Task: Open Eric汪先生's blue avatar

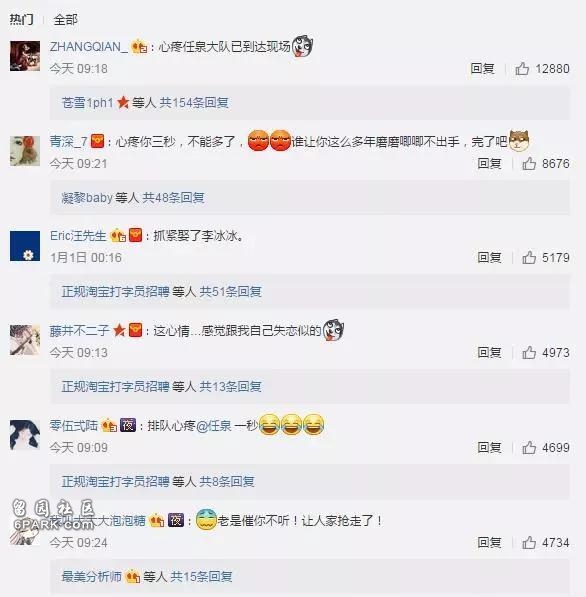Action: pyautogui.click(x=25, y=246)
